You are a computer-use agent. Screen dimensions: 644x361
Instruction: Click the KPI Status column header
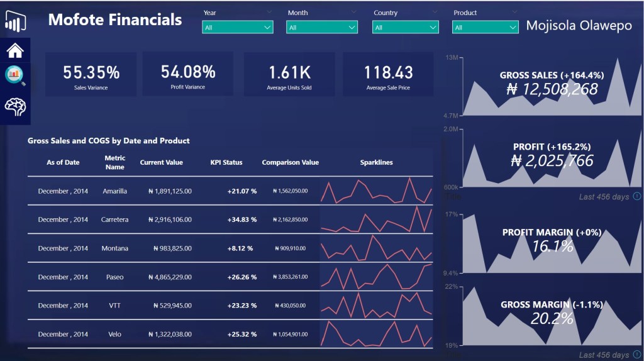[x=226, y=162]
